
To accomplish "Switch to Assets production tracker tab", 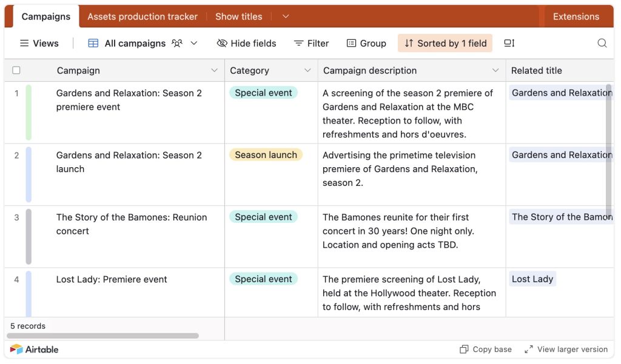I will tap(143, 16).
